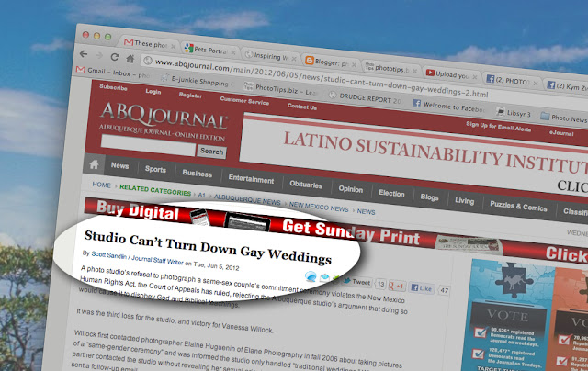Open the Living navigation item

464,201
